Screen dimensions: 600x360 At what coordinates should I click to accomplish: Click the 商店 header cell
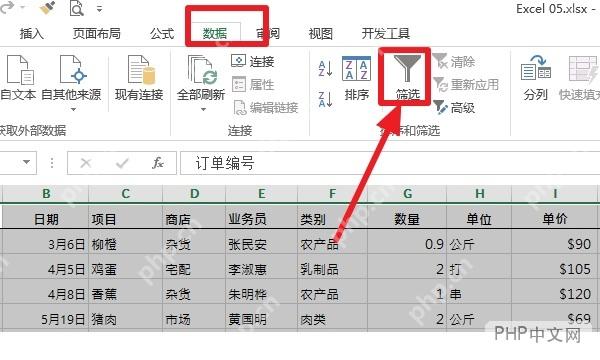pyautogui.click(x=194, y=218)
